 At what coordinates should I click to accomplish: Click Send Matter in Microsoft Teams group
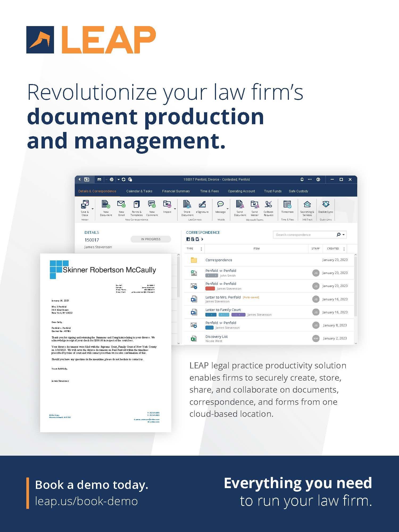(255, 208)
